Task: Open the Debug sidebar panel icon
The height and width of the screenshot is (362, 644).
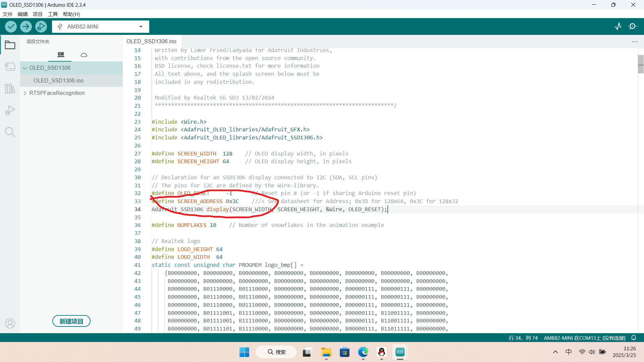Action: point(10,110)
